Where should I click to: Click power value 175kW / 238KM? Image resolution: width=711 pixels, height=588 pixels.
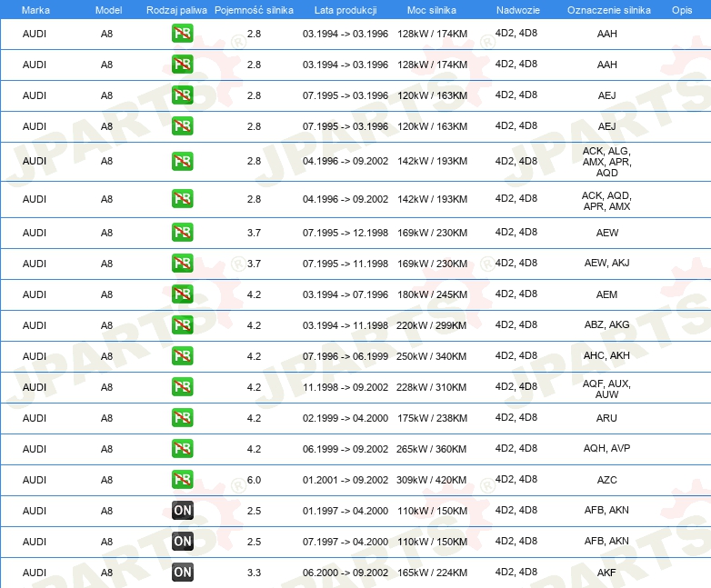(x=432, y=418)
